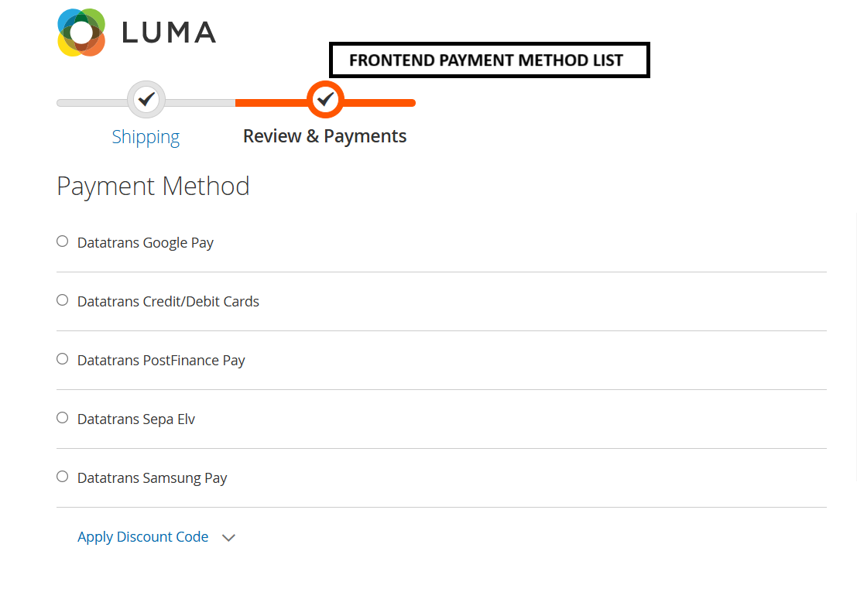Viewport: 857px width, 616px height.
Task: Click the Payment Method heading
Action: pos(153,186)
